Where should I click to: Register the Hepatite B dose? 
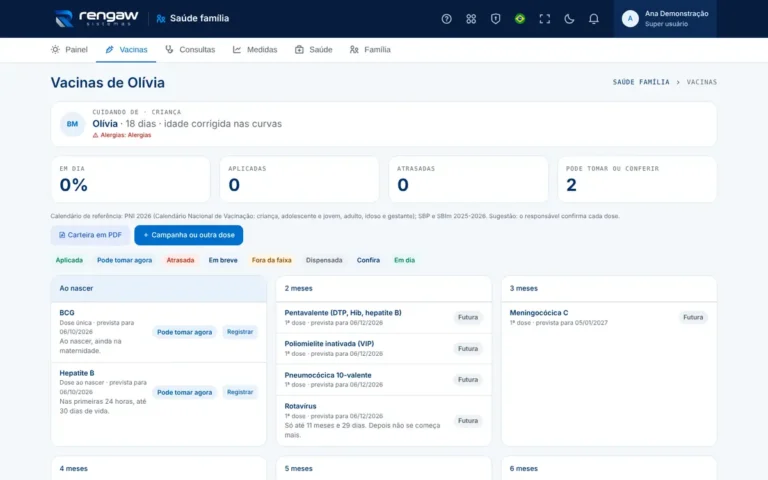240,392
